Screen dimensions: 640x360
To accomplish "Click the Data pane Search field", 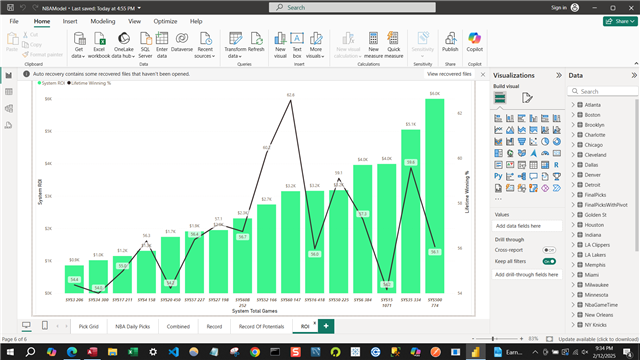I will pos(602,91).
